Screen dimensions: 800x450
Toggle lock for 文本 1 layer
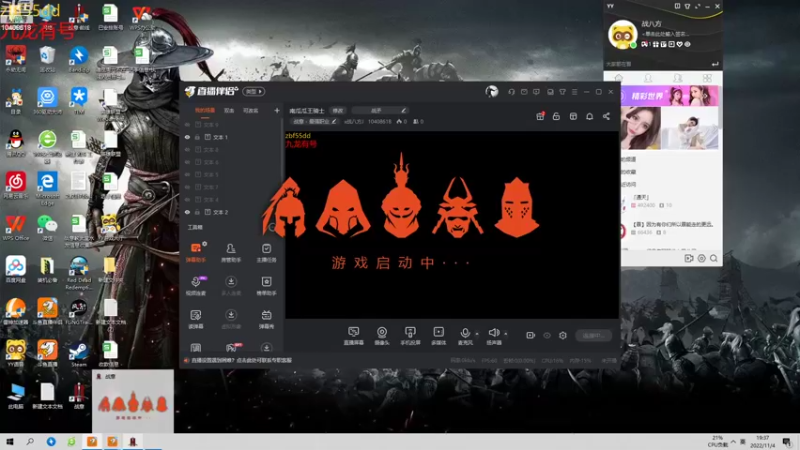tap(197, 137)
